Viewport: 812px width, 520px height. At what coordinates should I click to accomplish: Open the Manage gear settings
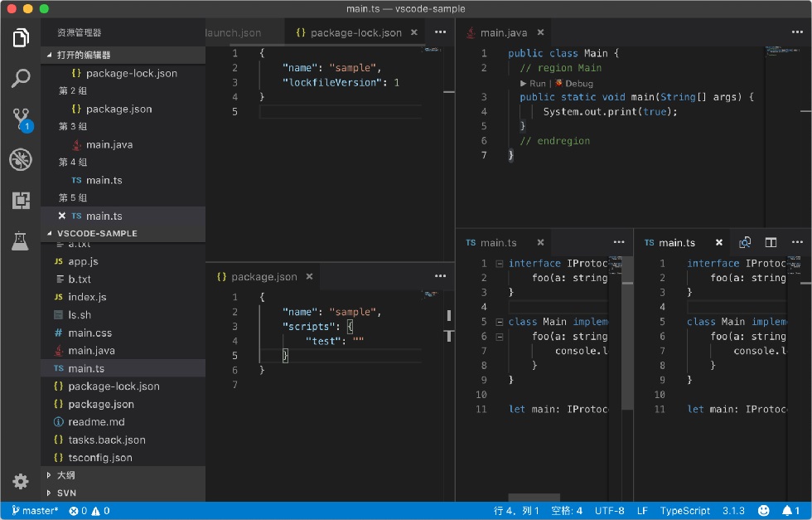coord(21,482)
